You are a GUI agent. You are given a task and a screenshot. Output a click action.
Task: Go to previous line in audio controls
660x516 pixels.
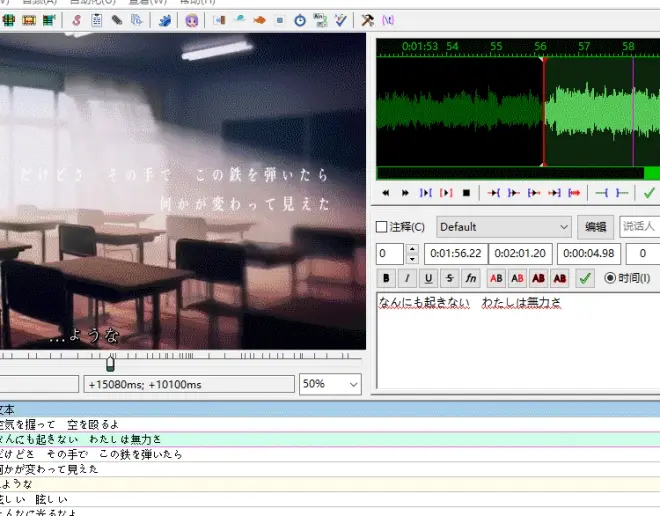(x=385, y=193)
